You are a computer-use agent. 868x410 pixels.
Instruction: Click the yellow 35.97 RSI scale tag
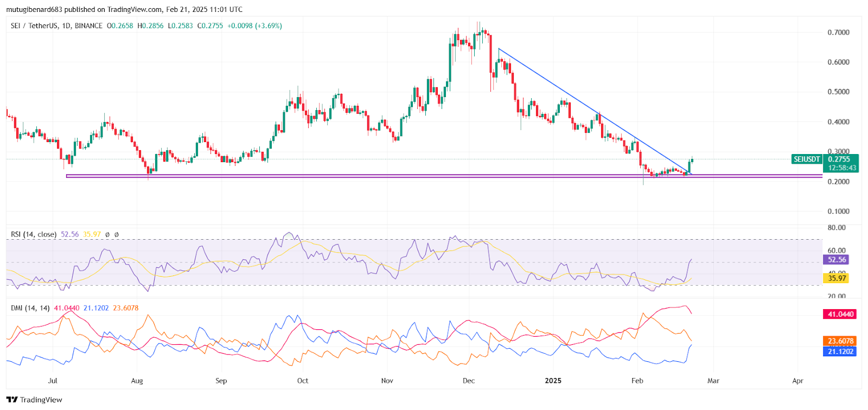(837, 278)
